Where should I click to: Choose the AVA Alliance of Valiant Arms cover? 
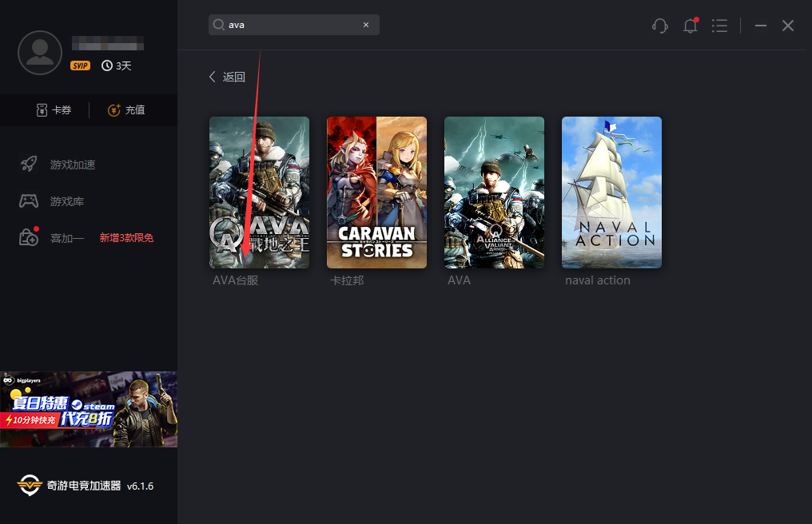494,193
